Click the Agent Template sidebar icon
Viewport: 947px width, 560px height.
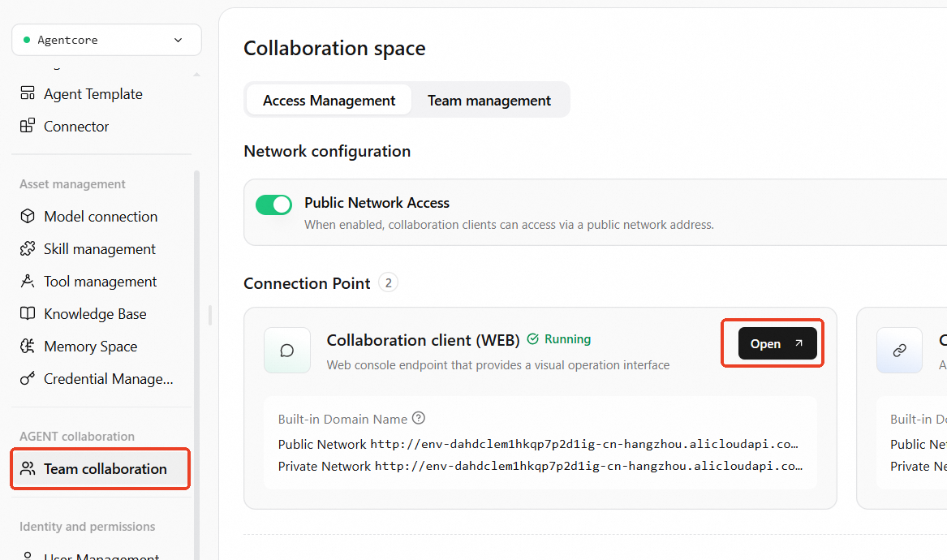[x=28, y=93]
